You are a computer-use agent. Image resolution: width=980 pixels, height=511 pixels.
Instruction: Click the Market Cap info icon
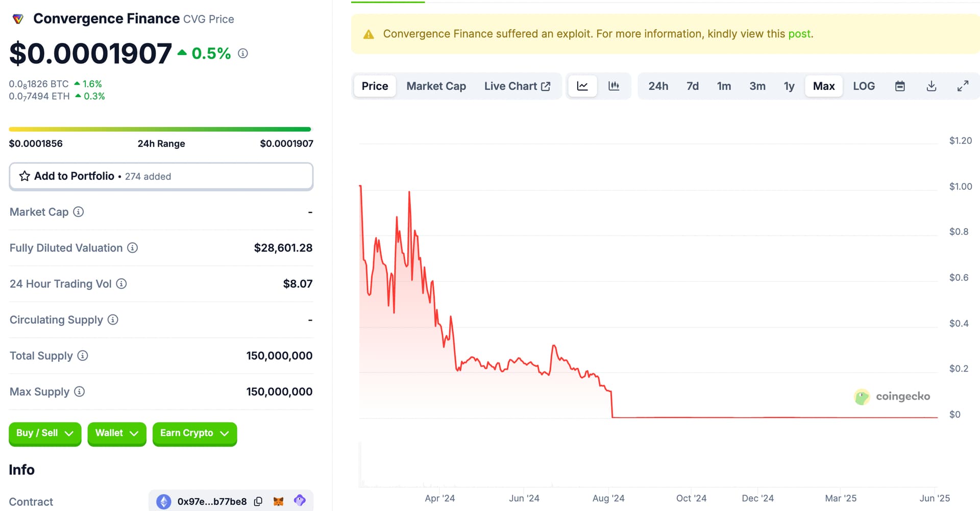tap(78, 212)
